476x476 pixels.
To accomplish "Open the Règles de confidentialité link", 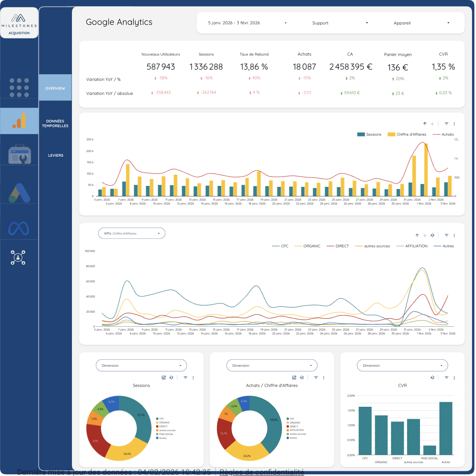I will point(261,472).
